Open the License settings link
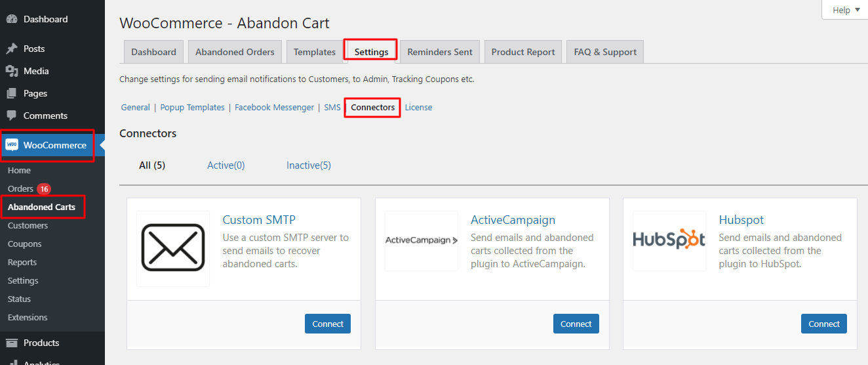Screen dimensions: 868x365 (418, 107)
